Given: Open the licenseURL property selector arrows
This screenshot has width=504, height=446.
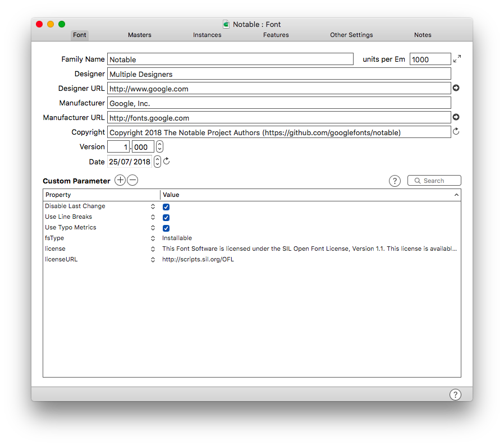Looking at the screenshot, I should click(153, 260).
